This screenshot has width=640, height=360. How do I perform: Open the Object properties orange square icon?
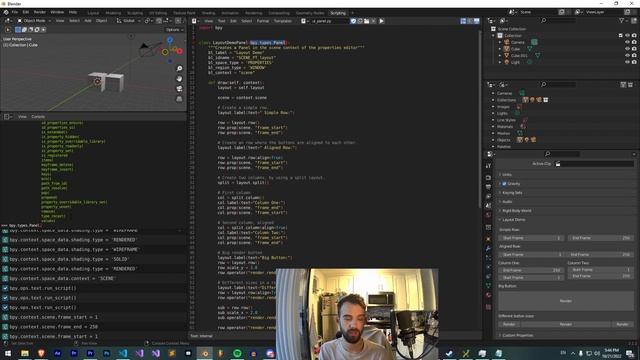coord(488,239)
